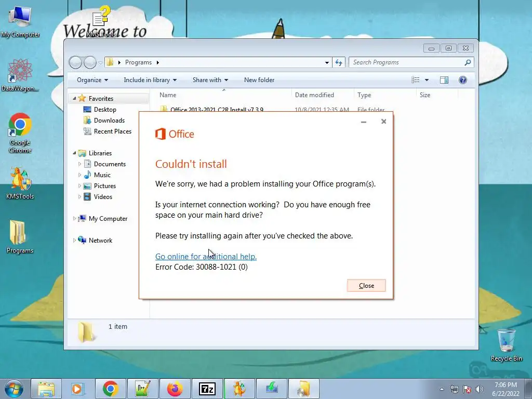Click the search magnifier icon

coord(468,62)
